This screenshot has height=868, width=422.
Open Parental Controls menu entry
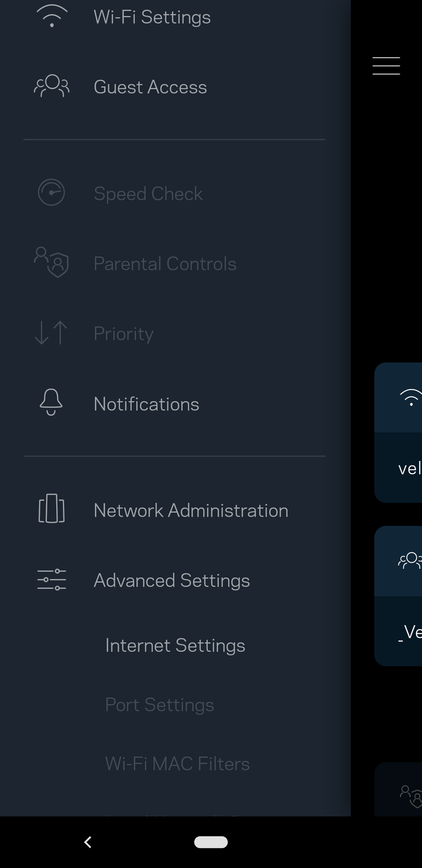pos(165,264)
